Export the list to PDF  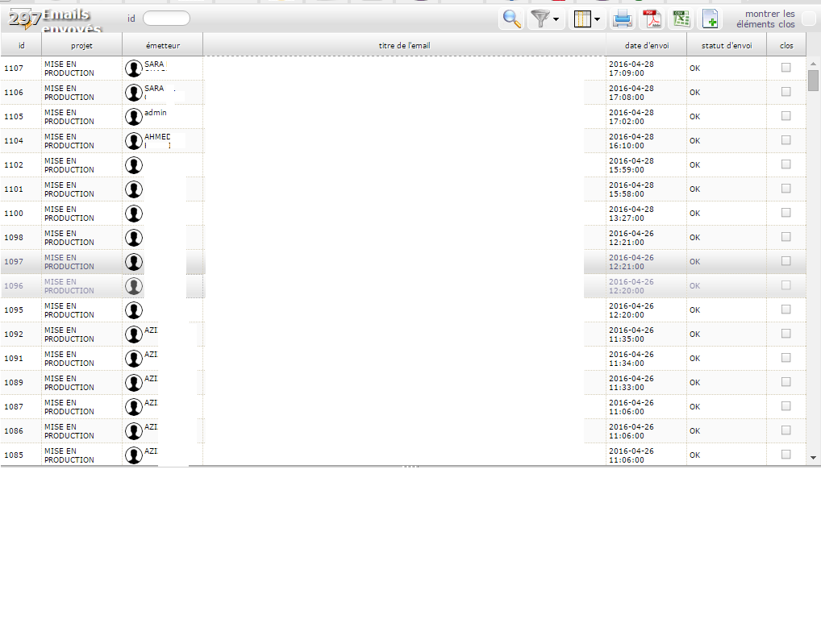pos(651,19)
